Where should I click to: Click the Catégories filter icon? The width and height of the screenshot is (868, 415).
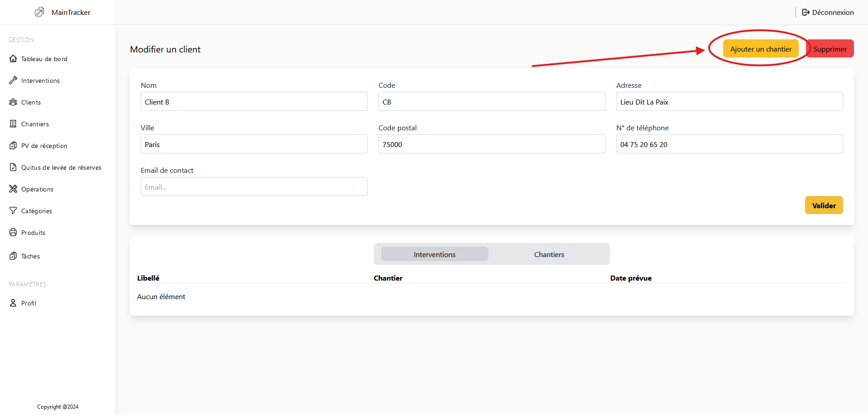point(13,211)
